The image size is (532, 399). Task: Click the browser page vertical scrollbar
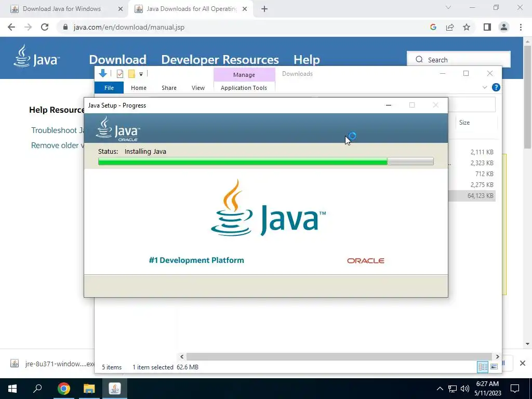pyautogui.click(x=527, y=97)
